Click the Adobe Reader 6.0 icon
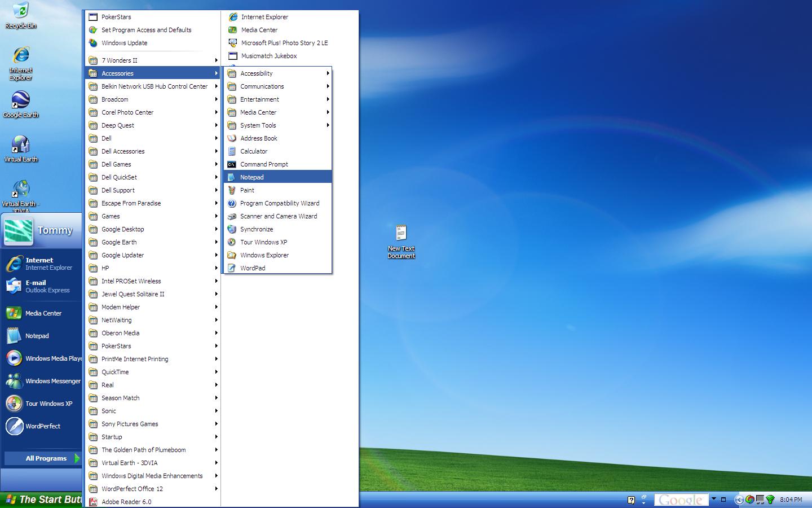 pos(93,502)
